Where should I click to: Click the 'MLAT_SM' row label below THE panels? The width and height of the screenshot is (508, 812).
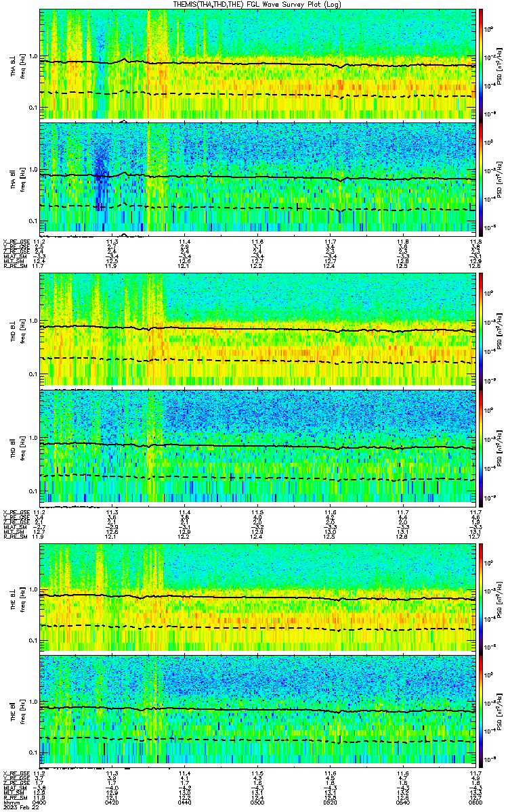click(14, 788)
